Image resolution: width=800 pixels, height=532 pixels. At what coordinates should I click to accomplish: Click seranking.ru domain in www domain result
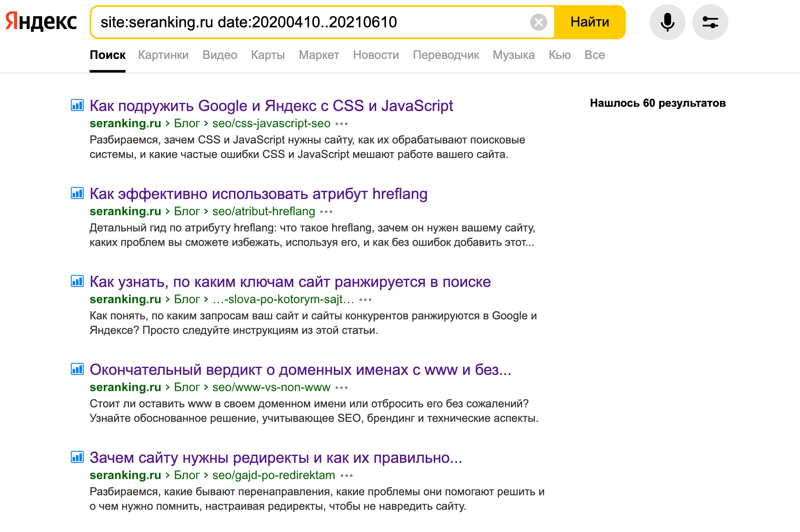126,387
